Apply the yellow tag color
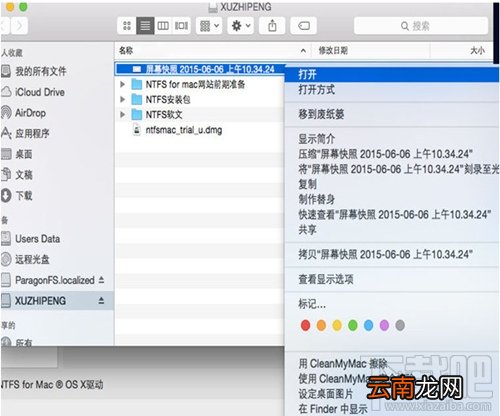Screen dimensions: 500x416 pyautogui.click(x=337, y=325)
